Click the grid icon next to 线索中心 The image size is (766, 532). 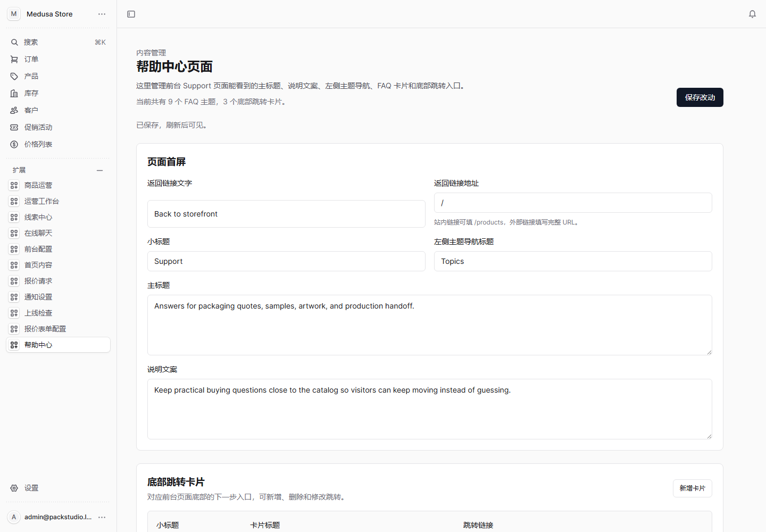point(14,217)
